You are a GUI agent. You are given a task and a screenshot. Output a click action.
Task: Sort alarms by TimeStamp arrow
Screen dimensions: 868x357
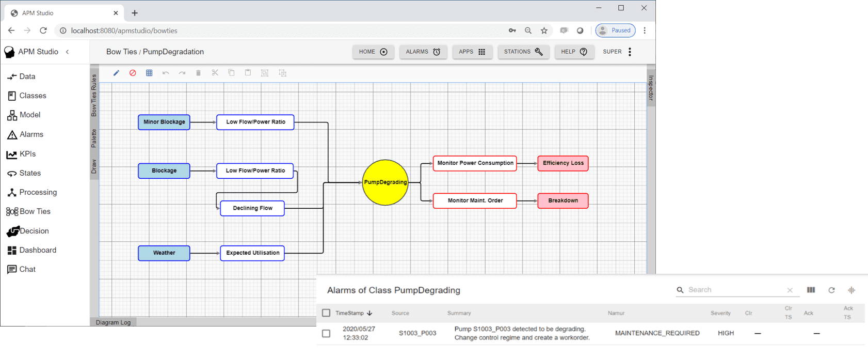pyautogui.click(x=369, y=313)
